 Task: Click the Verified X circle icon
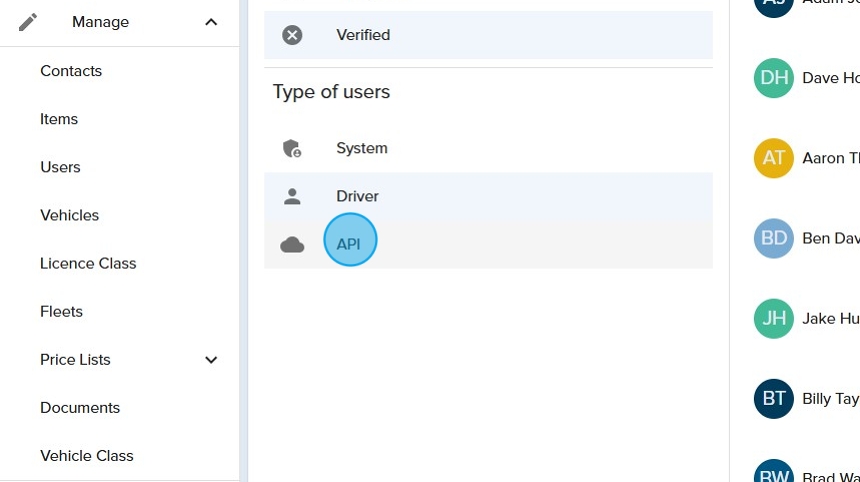292,35
